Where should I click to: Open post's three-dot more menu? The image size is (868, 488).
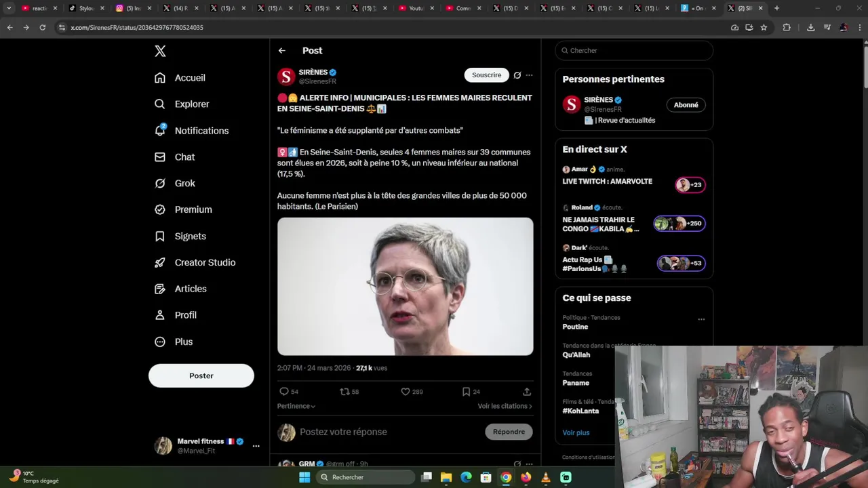point(529,75)
